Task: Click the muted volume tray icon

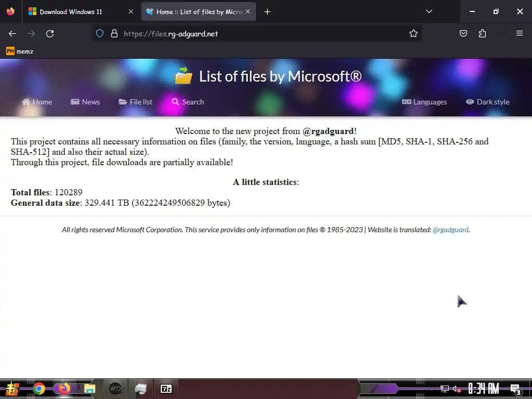Action: (x=457, y=389)
